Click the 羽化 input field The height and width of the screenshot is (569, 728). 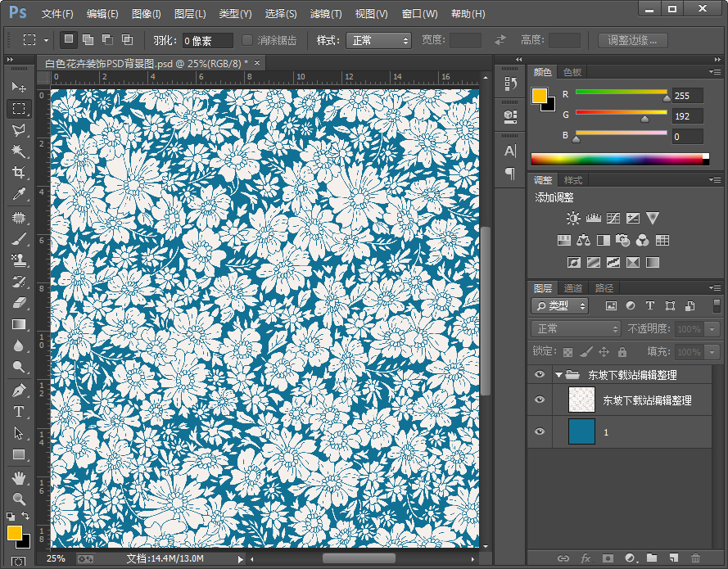208,40
